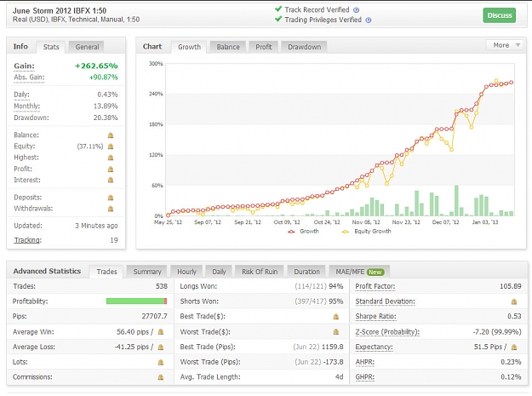The image size is (532, 396).
Task: Click the lock icon in Lots row
Action: pos(161,363)
